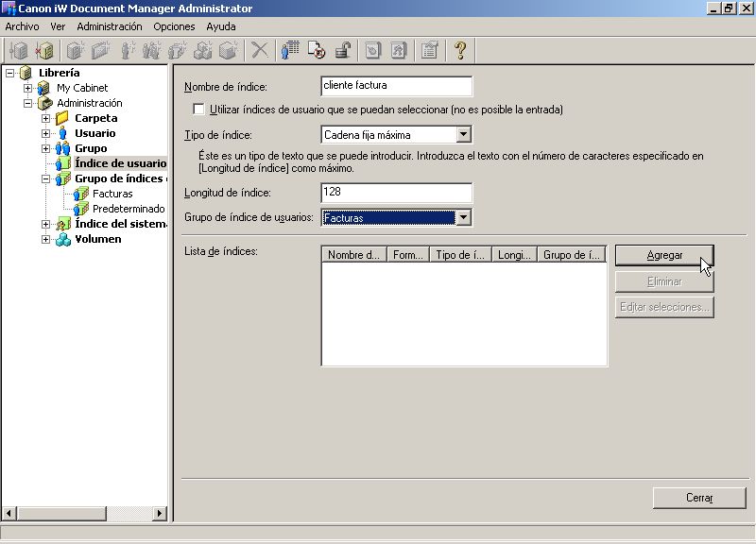Click the 'Grupo de í...' column header
The width and height of the screenshot is (756, 544).
pos(572,255)
